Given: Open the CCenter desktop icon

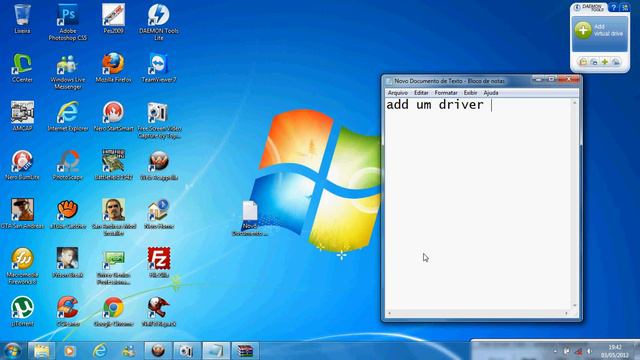Looking at the screenshot, I should [x=22, y=68].
